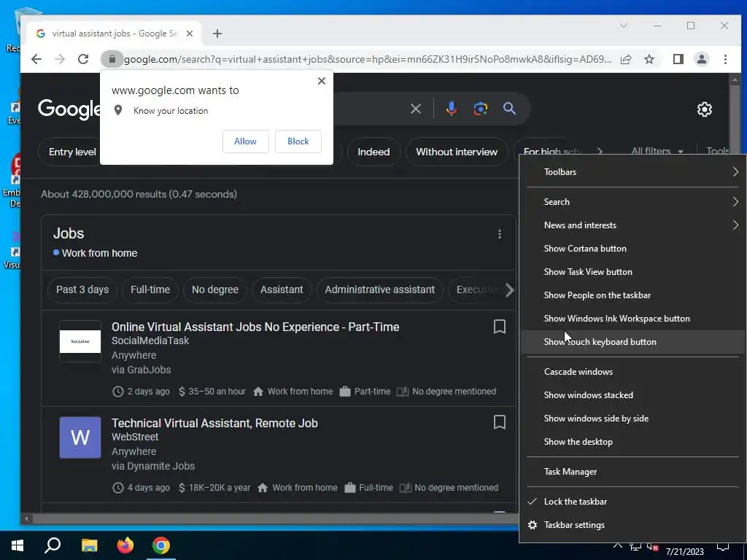
Task: Filter by Administrative assistant chip
Action: pos(379,289)
